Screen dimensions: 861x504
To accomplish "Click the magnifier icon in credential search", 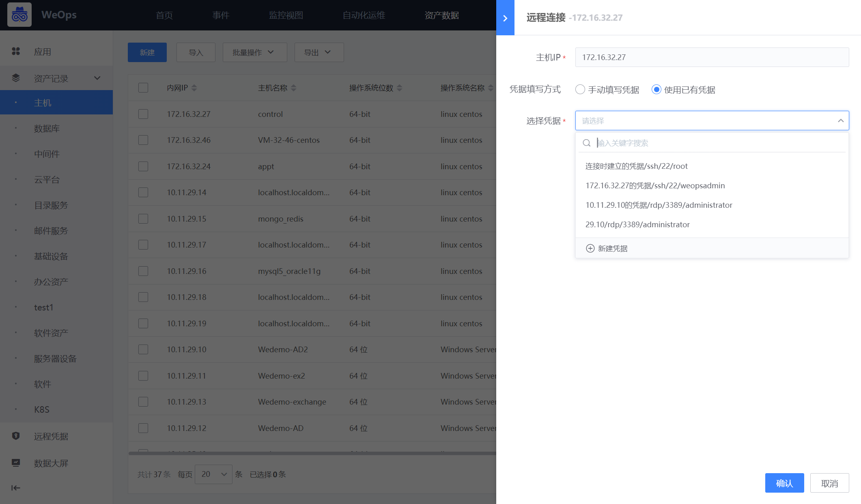I will click(x=586, y=143).
